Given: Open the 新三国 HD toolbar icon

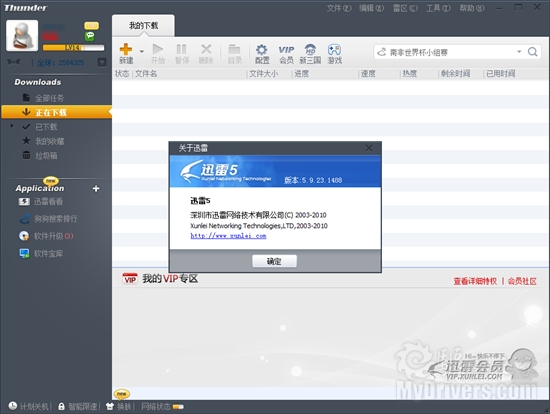Looking at the screenshot, I should (x=310, y=49).
